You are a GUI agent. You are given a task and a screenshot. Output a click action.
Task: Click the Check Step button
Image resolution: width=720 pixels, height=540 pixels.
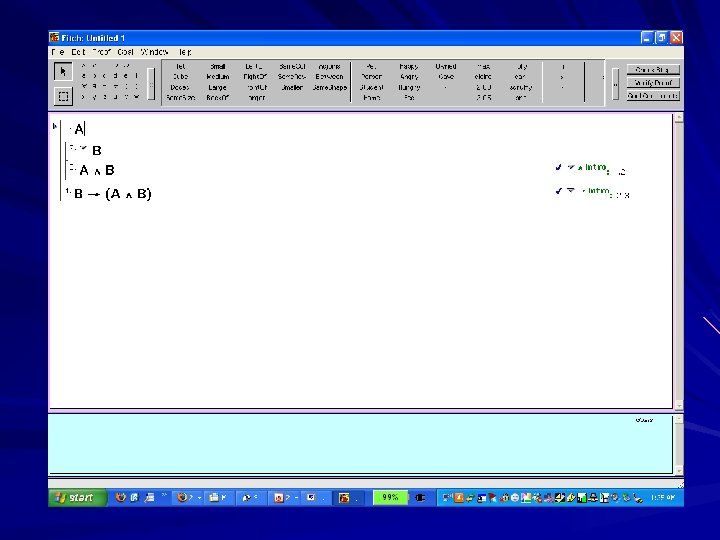(653, 70)
